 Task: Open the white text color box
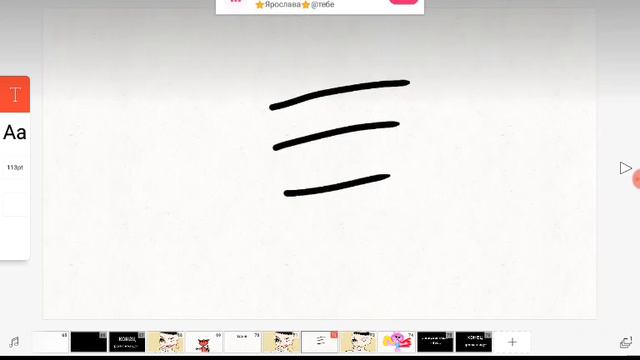click(15, 204)
